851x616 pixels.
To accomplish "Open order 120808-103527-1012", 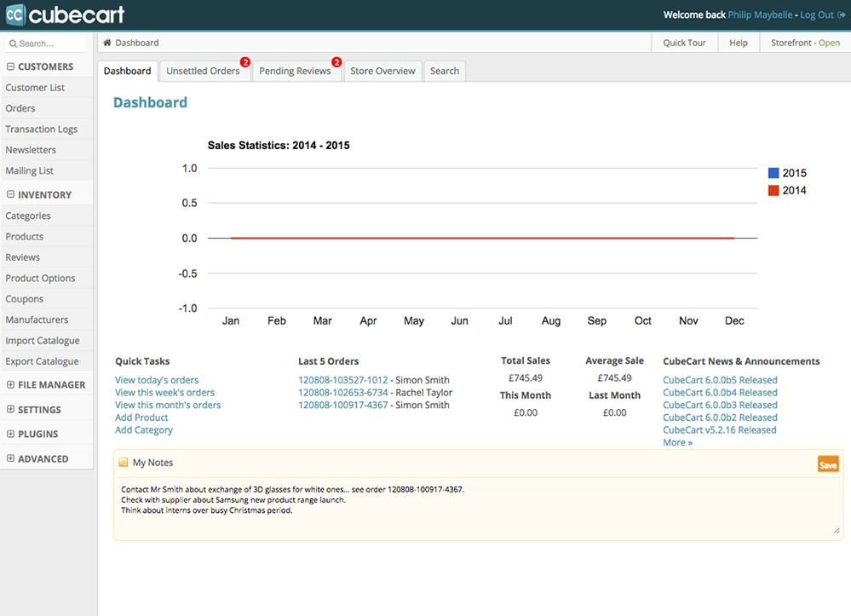I will tap(342, 380).
